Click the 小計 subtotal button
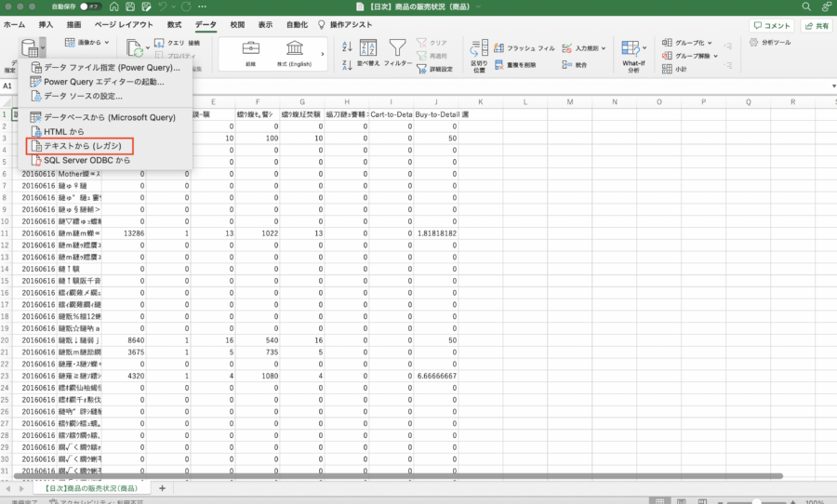837x504 pixels. coord(675,69)
